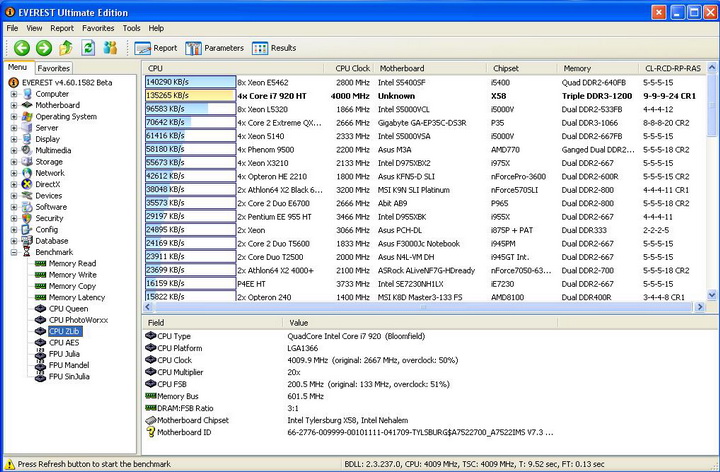Open the Report toolbar button

156,48
